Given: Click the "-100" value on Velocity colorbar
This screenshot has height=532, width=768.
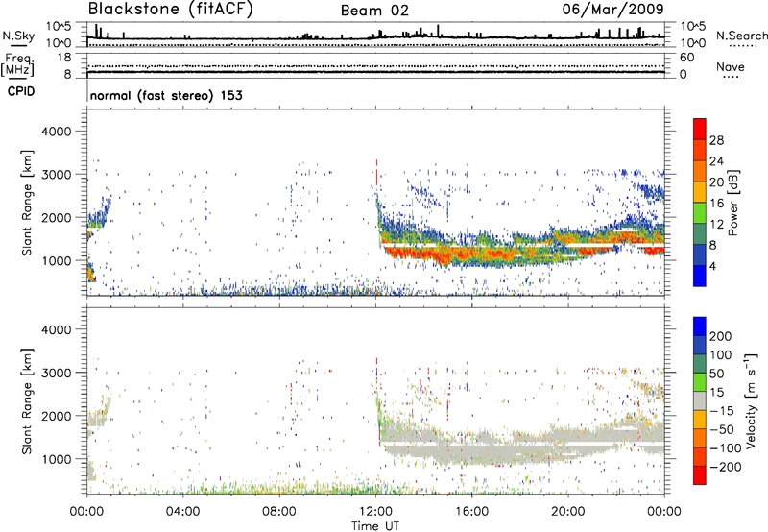Looking at the screenshot, I should pyautogui.click(x=725, y=448).
